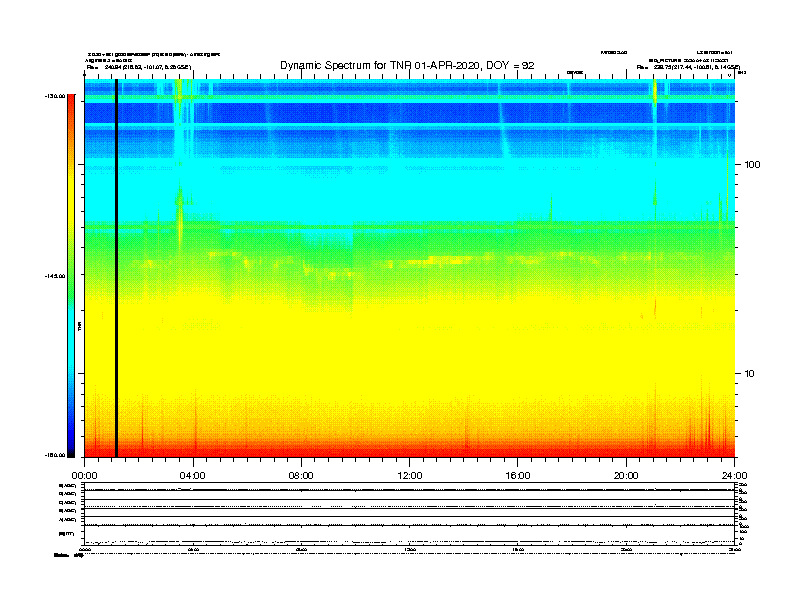Click the "04:00" time axis label
Image resolution: width=792 pixels, height=612 pixels.
[x=193, y=476]
